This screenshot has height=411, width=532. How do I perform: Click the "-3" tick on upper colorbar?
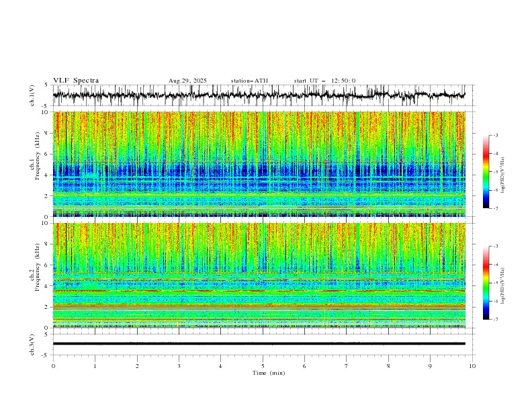point(496,135)
